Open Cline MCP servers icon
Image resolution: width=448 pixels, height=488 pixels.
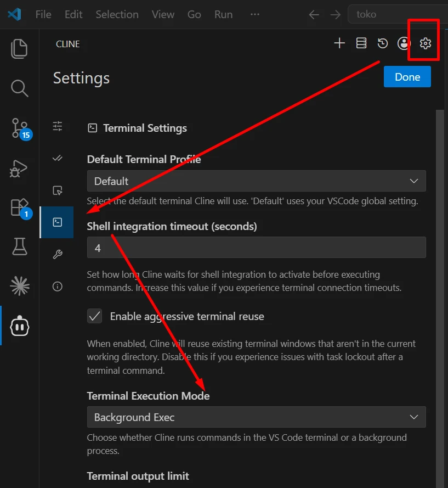point(361,43)
